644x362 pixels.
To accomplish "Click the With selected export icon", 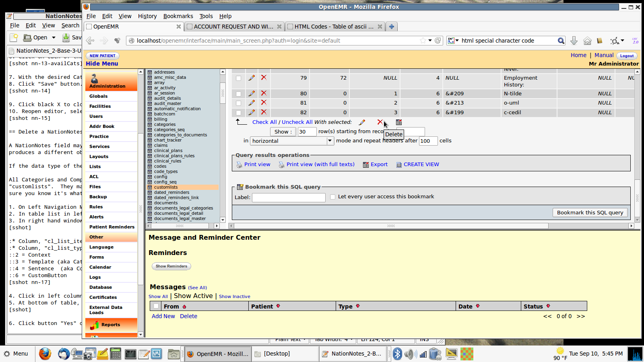I will click(399, 122).
